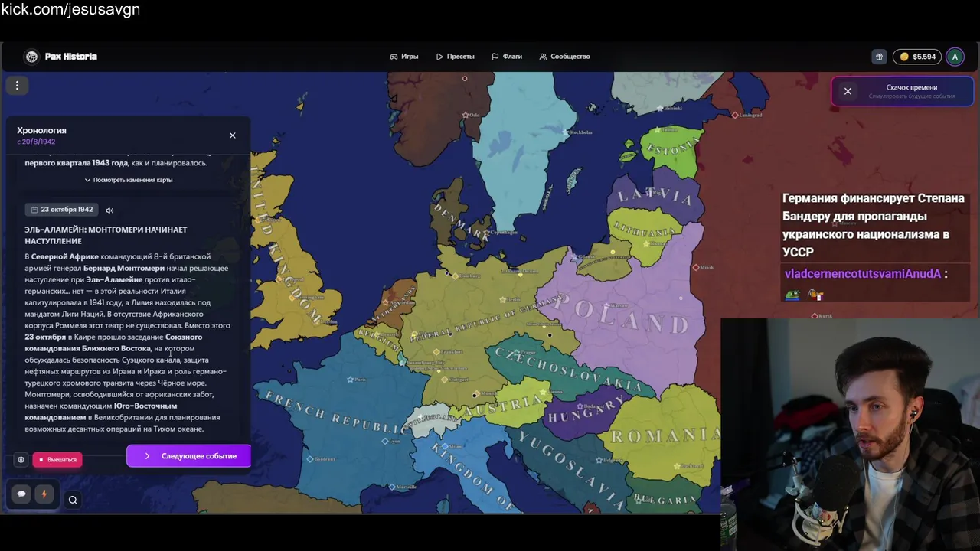Open the user avatar A menu
The width and height of the screenshot is (980, 551).
click(955, 57)
